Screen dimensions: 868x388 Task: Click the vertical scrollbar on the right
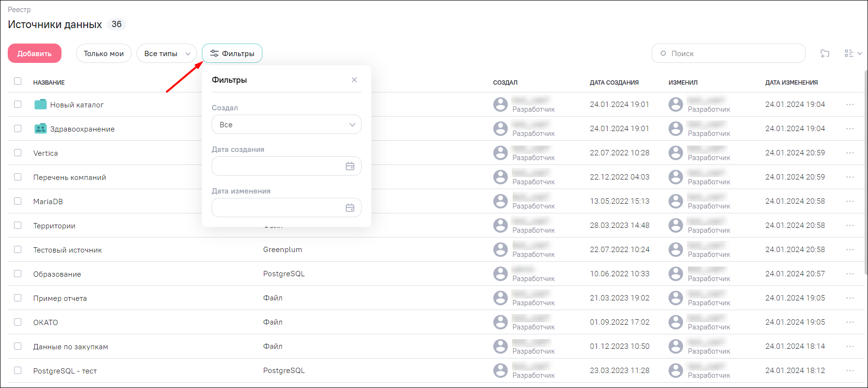click(866, 172)
